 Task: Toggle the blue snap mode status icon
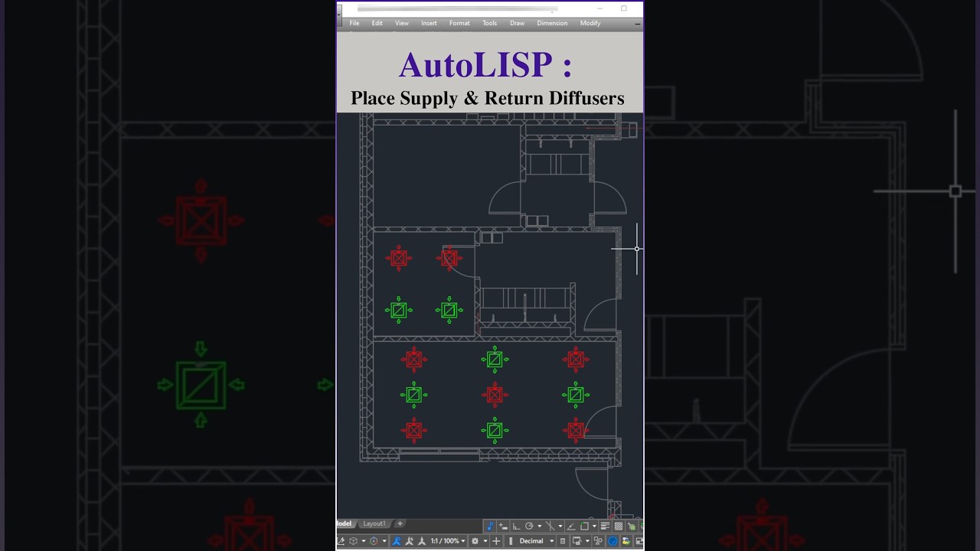coord(490,527)
